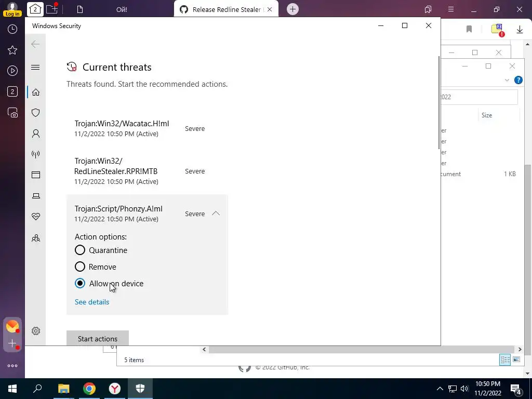The height and width of the screenshot is (399, 532).
Task: Open browser main menu lines
Action: (x=451, y=9)
